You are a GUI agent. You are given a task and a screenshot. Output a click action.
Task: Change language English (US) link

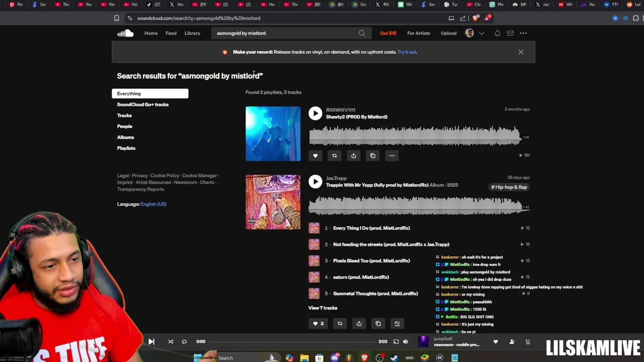coord(153,204)
